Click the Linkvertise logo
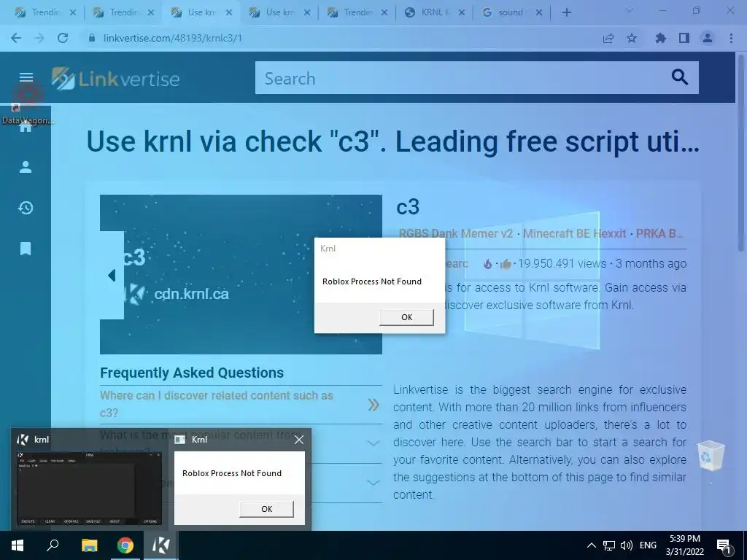The image size is (747, 560). tap(115, 79)
